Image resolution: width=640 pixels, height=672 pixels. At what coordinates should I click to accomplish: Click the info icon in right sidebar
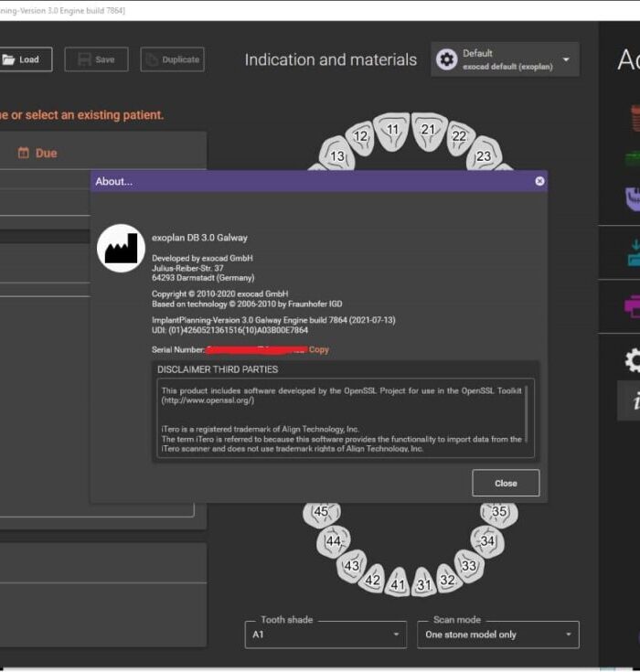(635, 401)
